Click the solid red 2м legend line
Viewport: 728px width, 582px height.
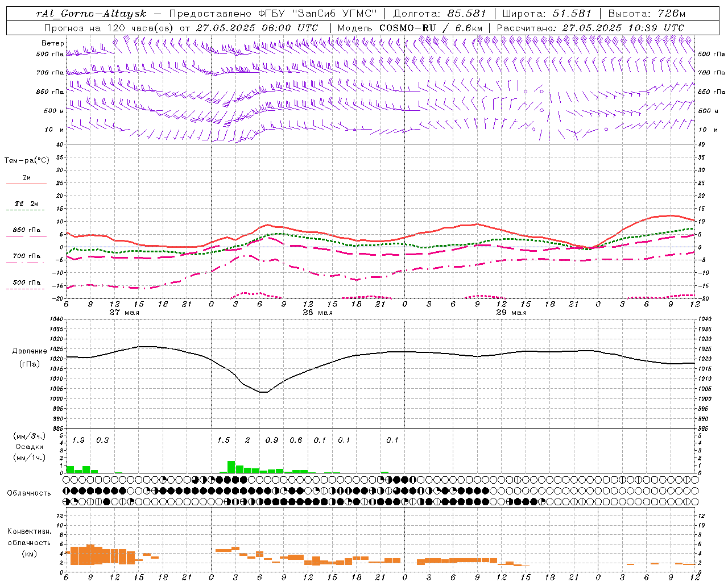[27, 184]
